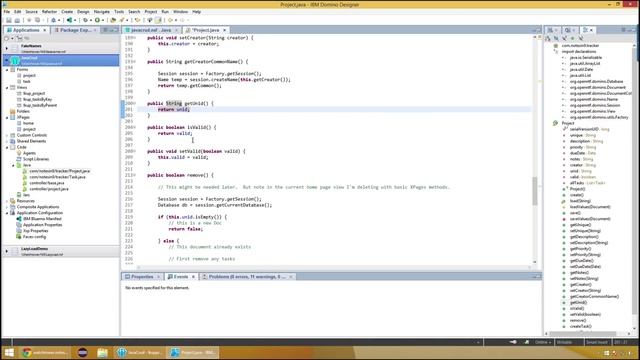Toggle Sort in the Outline toolbar
Viewport: 640px width, 360px height.
coord(548,38)
